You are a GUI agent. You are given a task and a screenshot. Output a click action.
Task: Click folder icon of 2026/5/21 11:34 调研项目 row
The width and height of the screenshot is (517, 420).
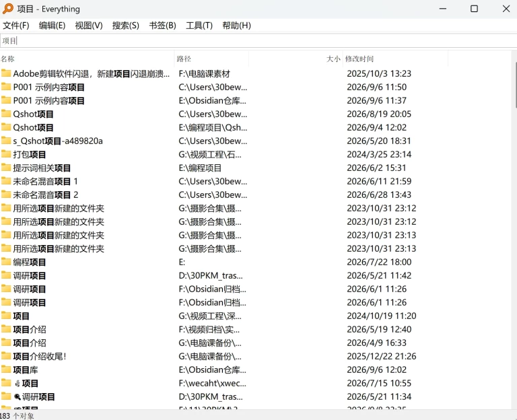point(6,396)
